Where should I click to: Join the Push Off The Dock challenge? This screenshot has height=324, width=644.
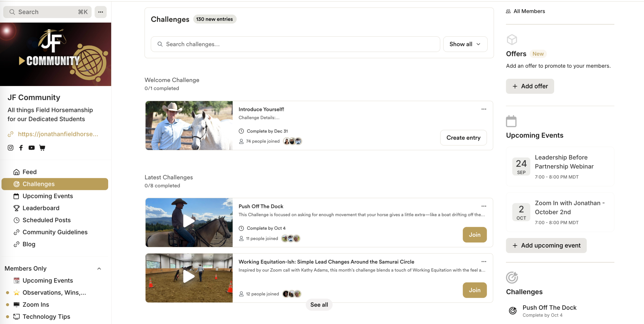[474, 235]
